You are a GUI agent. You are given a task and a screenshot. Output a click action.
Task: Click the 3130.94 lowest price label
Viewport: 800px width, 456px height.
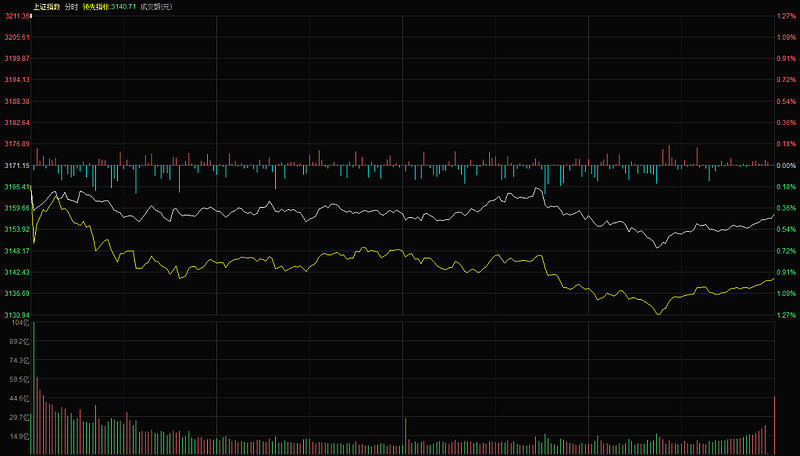[x=17, y=315]
